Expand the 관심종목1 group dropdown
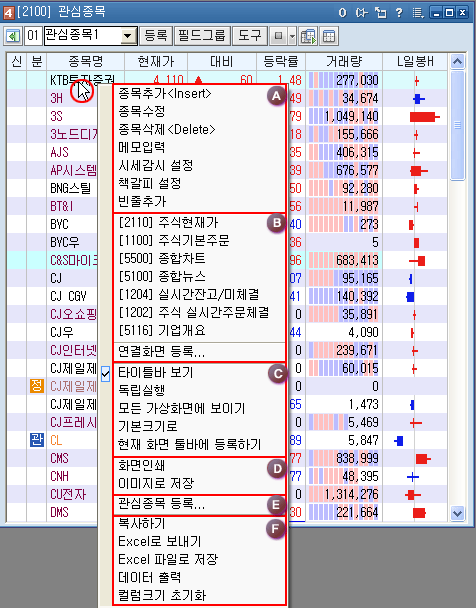 (x=127, y=36)
